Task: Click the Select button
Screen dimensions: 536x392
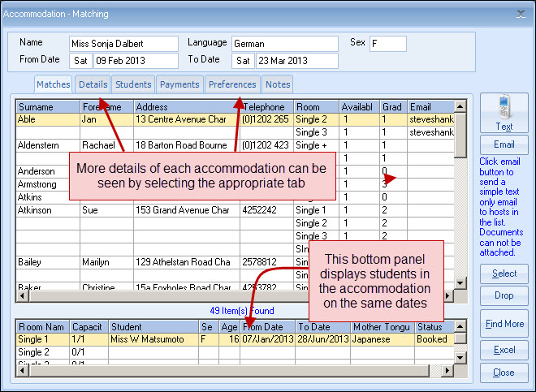Action: (504, 274)
